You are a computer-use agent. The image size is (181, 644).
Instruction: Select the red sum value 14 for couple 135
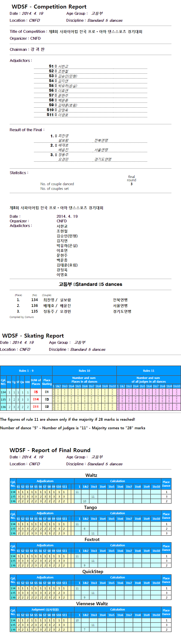[x=36, y=399]
